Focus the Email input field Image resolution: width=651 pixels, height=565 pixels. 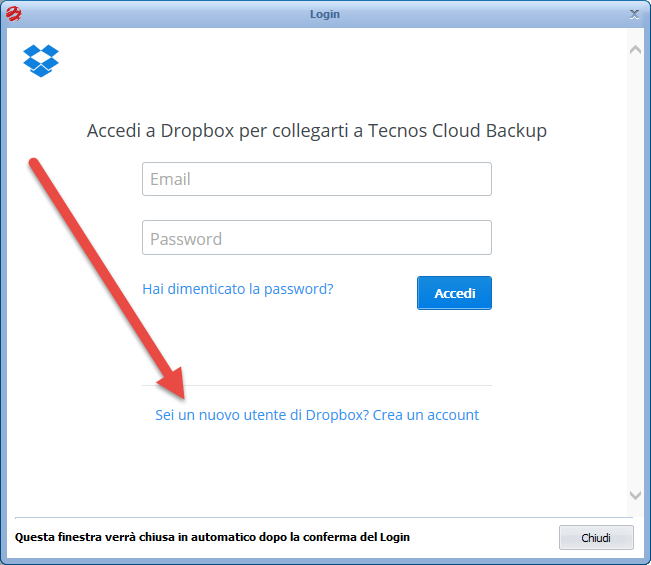point(317,179)
